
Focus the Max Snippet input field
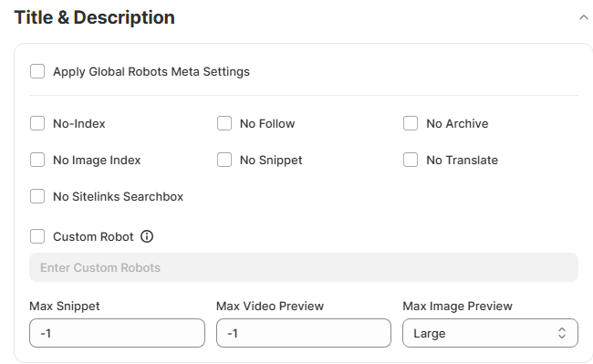[x=118, y=333]
